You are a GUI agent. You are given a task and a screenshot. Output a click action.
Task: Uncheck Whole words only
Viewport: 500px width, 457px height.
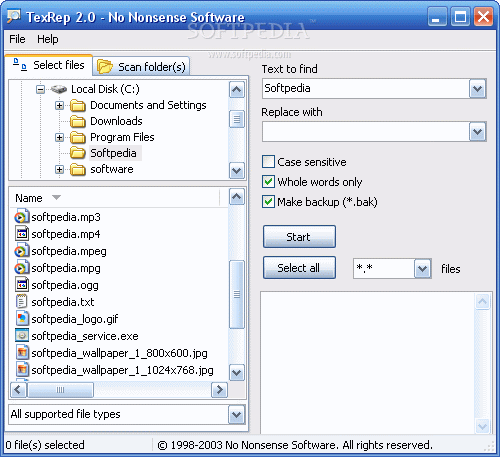point(268,182)
